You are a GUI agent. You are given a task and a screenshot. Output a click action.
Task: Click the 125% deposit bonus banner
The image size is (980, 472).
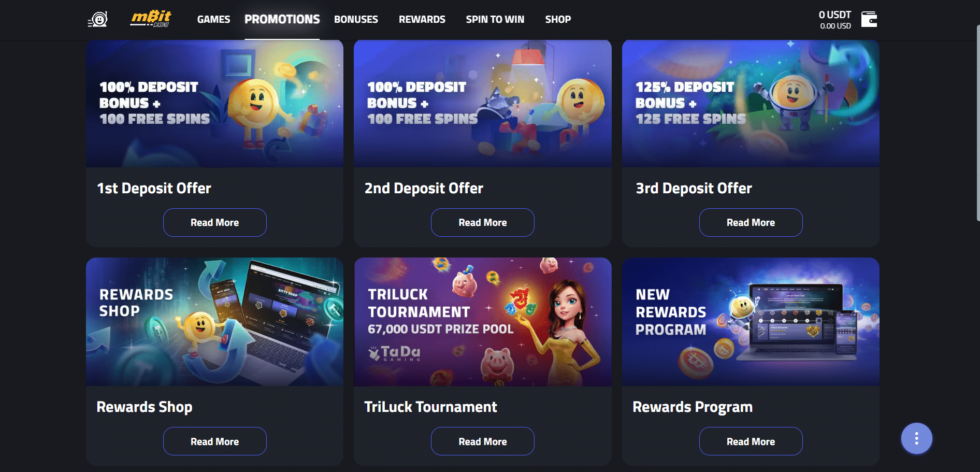point(751,104)
